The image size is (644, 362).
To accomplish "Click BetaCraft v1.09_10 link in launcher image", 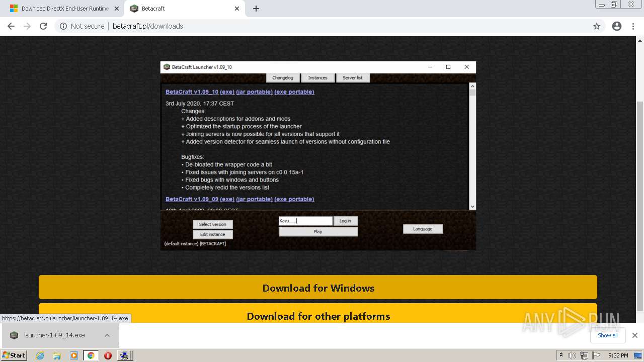I will 192,92.
